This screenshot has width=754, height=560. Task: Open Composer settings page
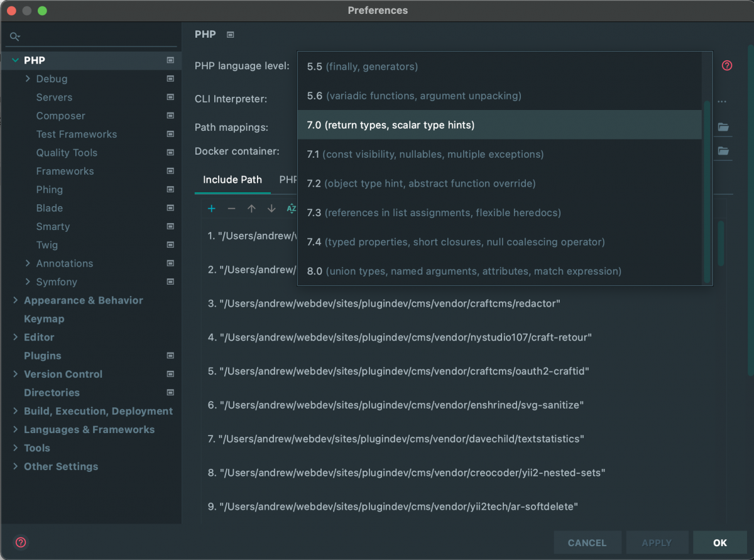(x=60, y=116)
